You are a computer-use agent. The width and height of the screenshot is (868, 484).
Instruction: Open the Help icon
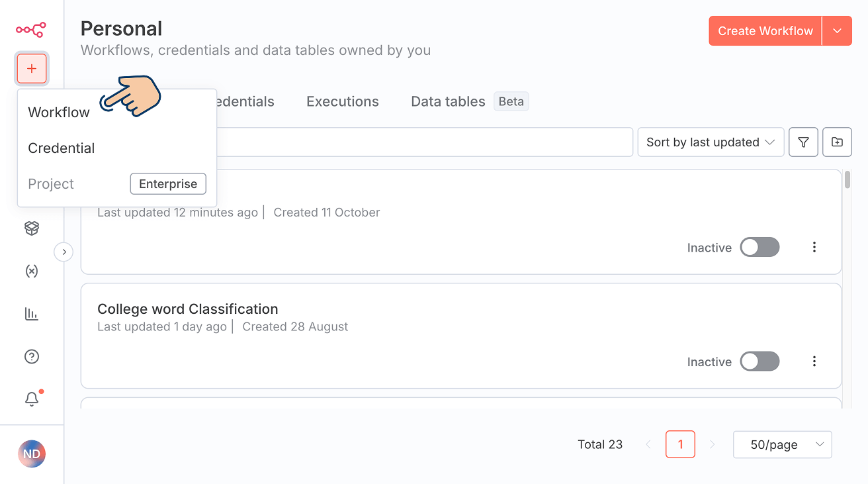coord(31,356)
